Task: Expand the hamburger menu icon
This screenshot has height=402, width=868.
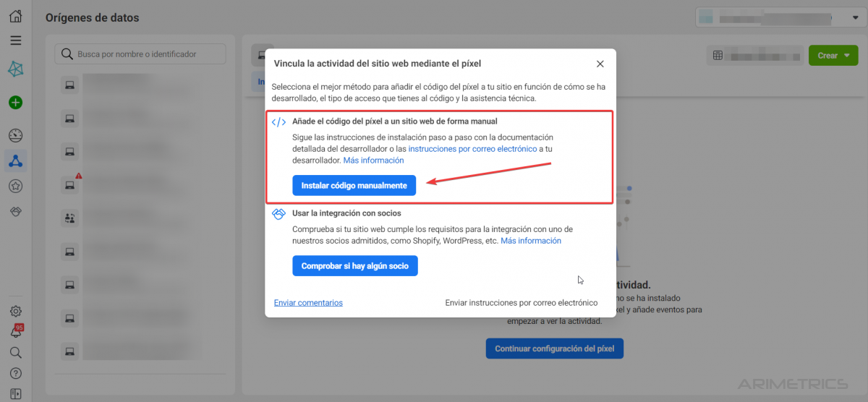Action: coord(15,41)
